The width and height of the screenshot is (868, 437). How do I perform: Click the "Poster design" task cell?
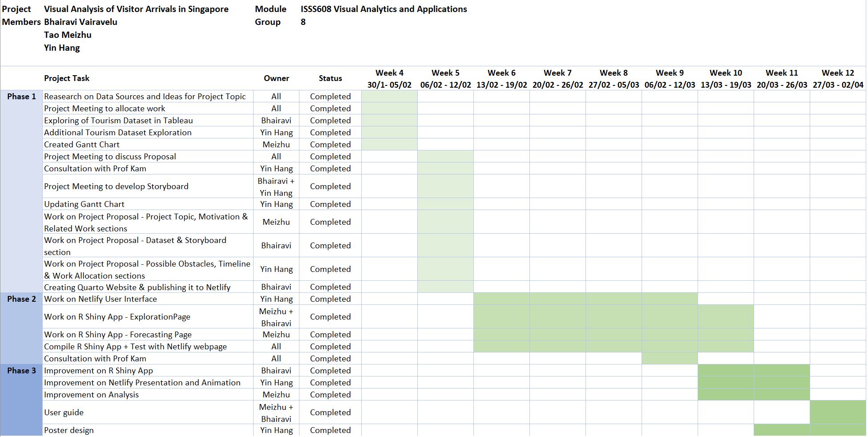pyautogui.click(x=69, y=430)
